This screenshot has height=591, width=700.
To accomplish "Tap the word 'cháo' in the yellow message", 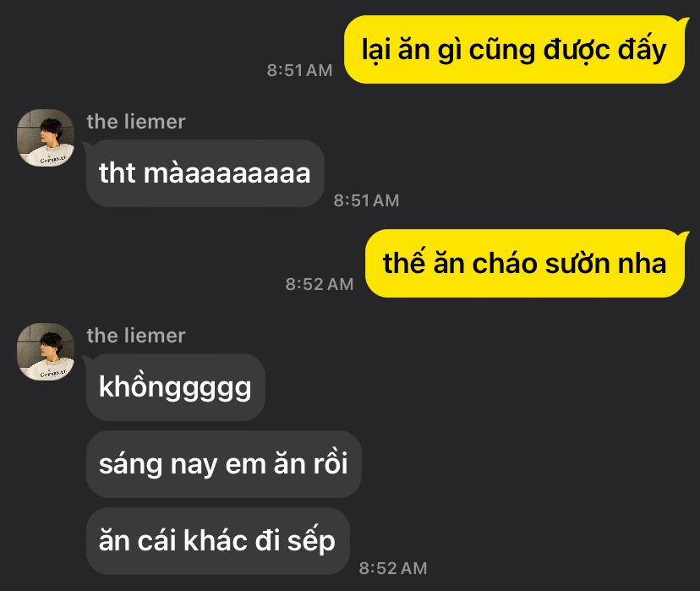I will tap(505, 263).
